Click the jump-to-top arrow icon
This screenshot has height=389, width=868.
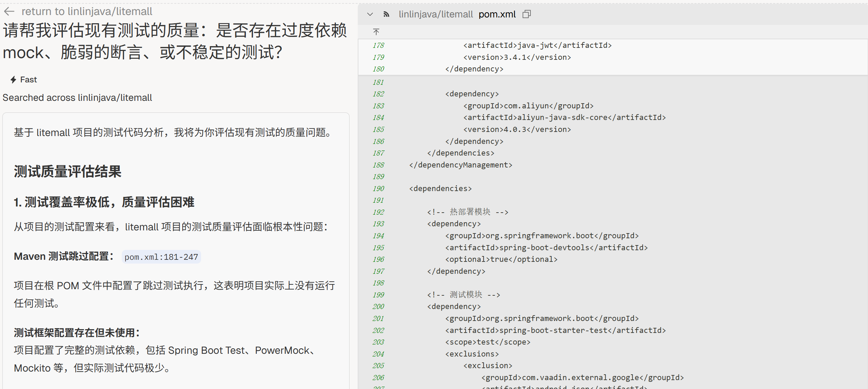tap(376, 32)
